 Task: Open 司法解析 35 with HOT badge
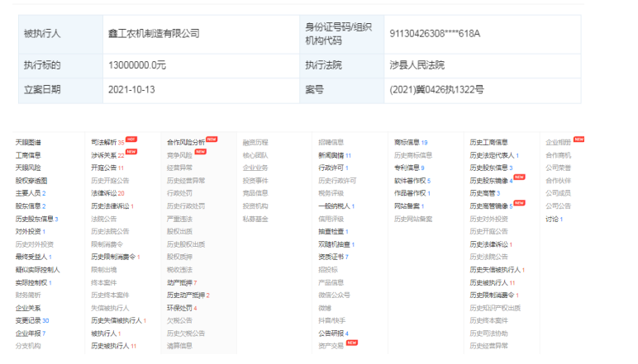tap(114, 142)
